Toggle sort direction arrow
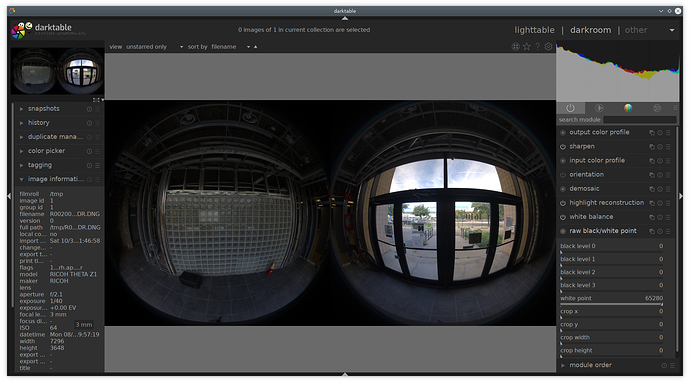 tap(255, 47)
